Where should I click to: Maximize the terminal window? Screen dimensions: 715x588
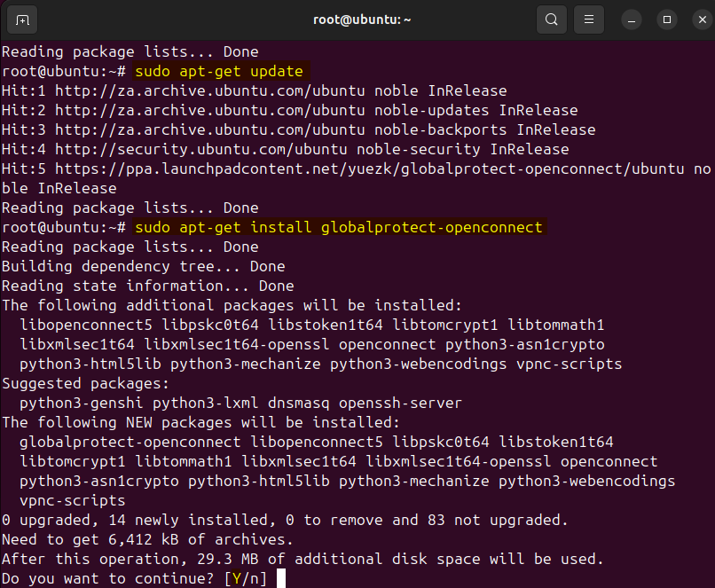[x=667, y=19]
